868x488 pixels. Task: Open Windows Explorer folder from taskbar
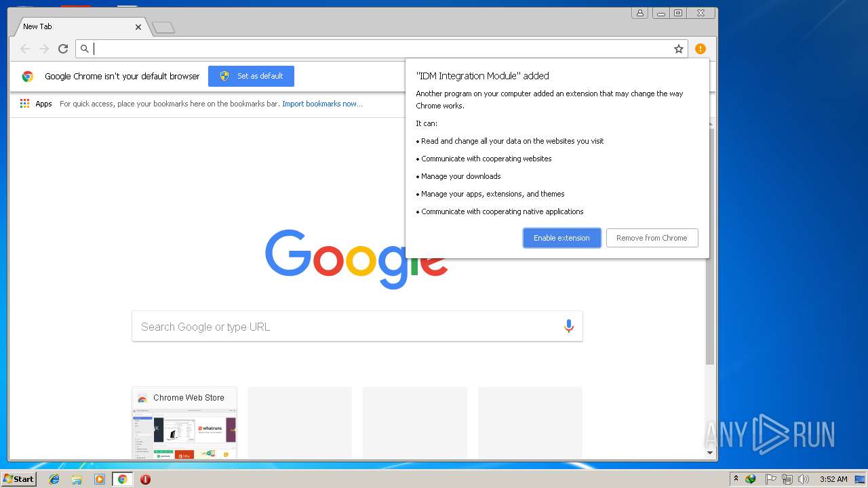77,479
